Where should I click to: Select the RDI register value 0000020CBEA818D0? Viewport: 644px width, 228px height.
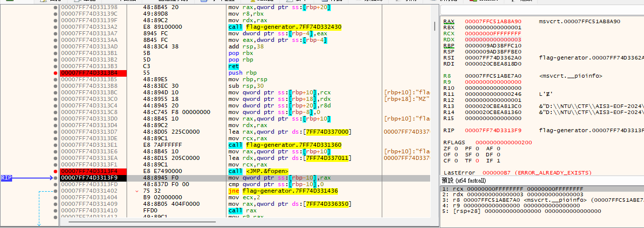[x=493, y=64]
